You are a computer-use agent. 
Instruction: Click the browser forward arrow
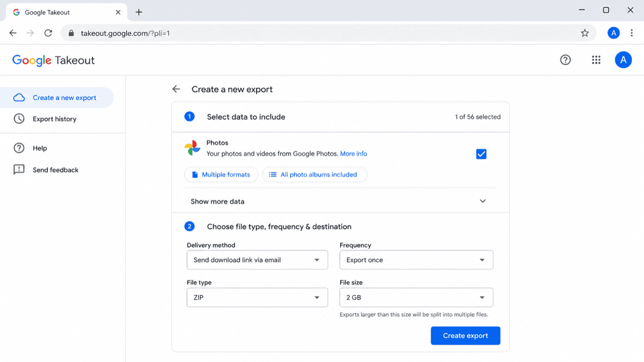point(30,33)
